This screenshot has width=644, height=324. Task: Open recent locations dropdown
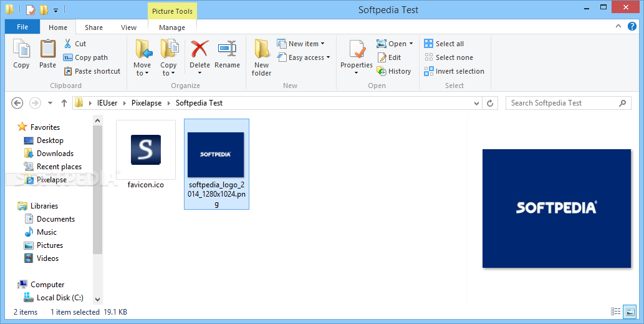tap(50, 103)
